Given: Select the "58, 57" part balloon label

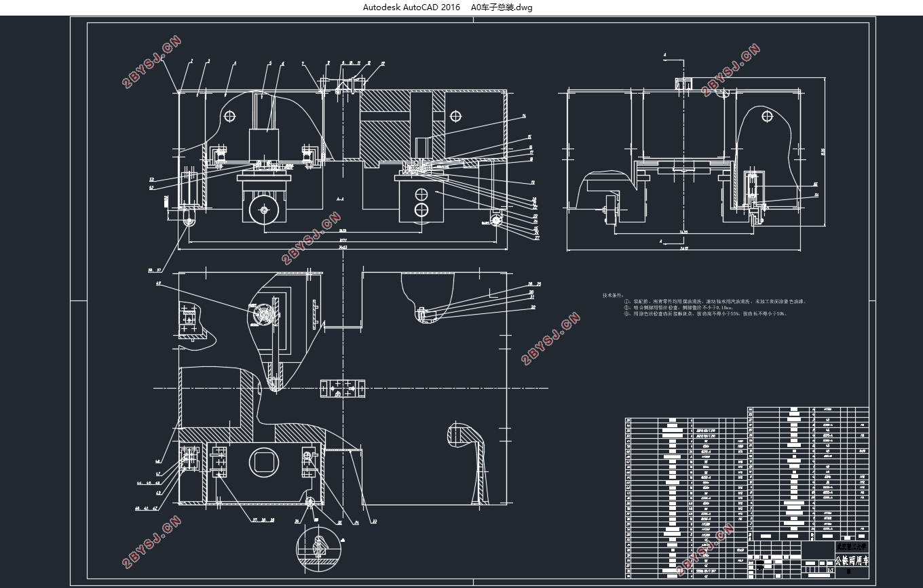Looking at the screenshot, I should coord(155,270).
